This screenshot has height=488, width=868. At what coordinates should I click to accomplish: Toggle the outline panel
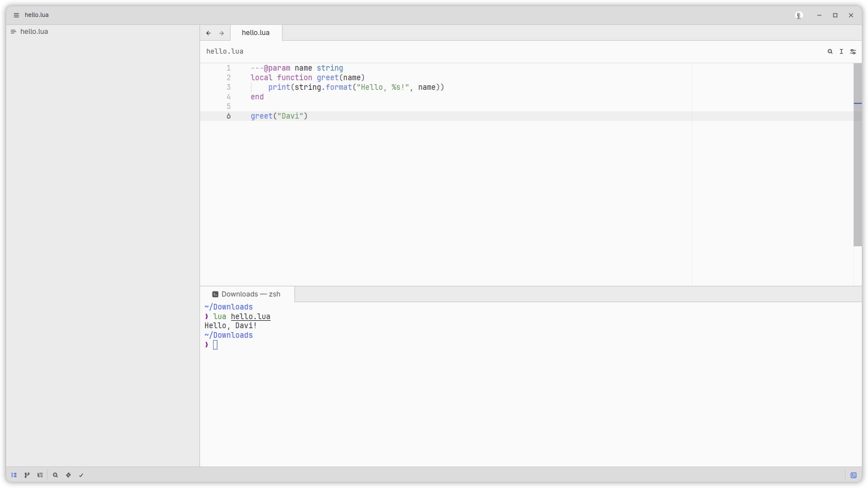click(x=40, y=475)
